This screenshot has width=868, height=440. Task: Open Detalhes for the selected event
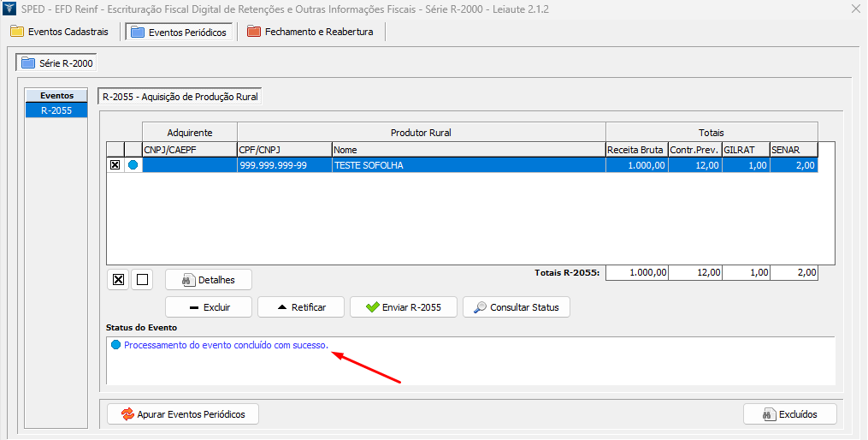209,279
